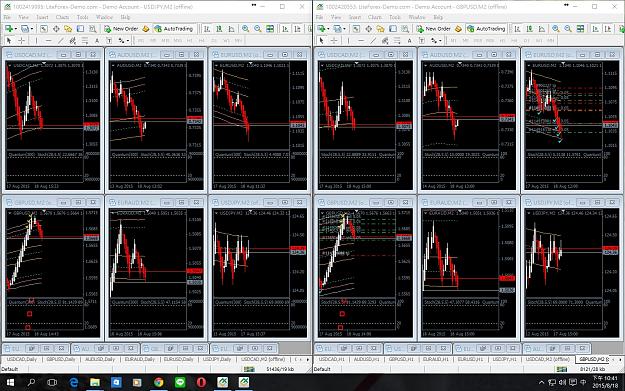This screenshot has height=391, width=625.
Task: Open New Order in the right GBPUSD window
Action: (433, 29)
